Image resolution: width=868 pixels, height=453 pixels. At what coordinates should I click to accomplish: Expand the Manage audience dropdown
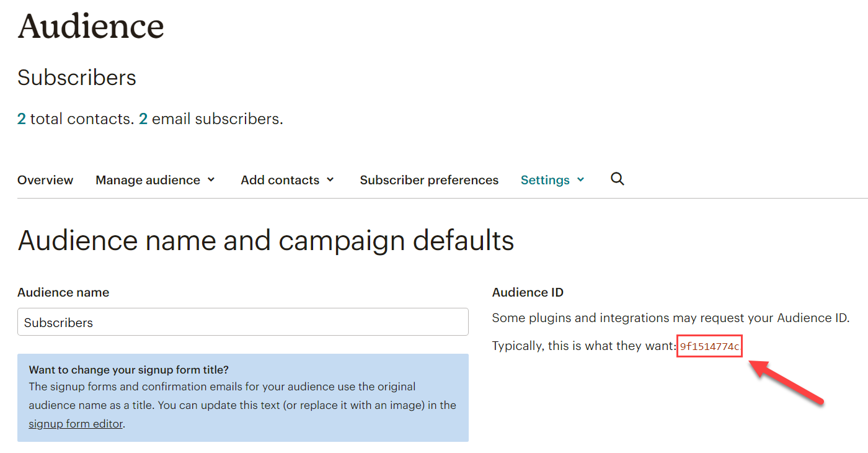click(155, 180)
